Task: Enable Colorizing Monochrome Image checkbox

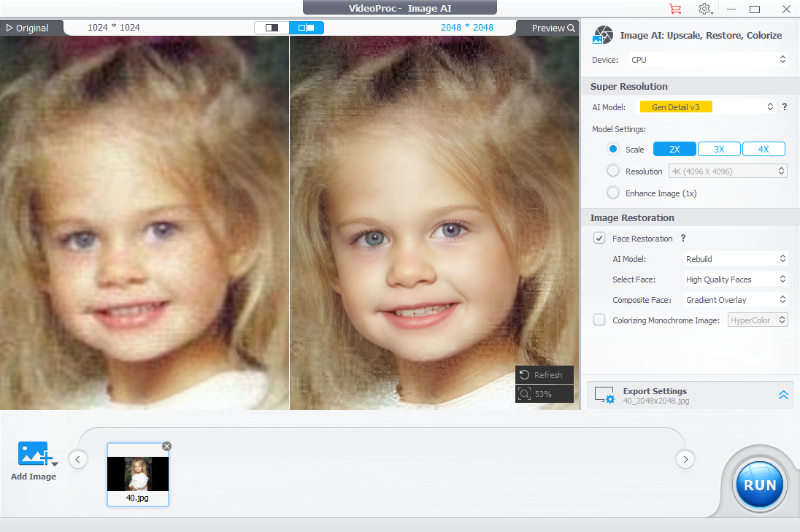Action: tap(599, 320)
